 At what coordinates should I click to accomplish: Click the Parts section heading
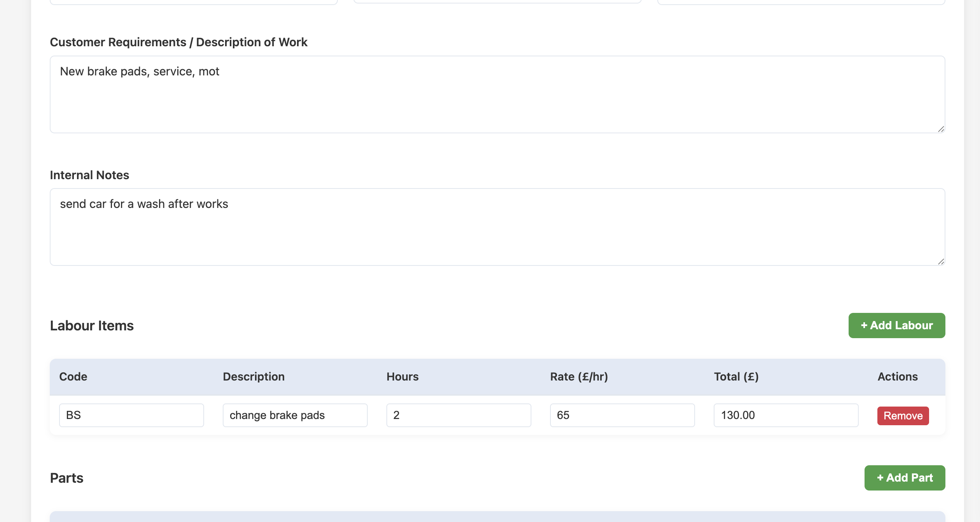pyautogui.click(x=66, y=478)
